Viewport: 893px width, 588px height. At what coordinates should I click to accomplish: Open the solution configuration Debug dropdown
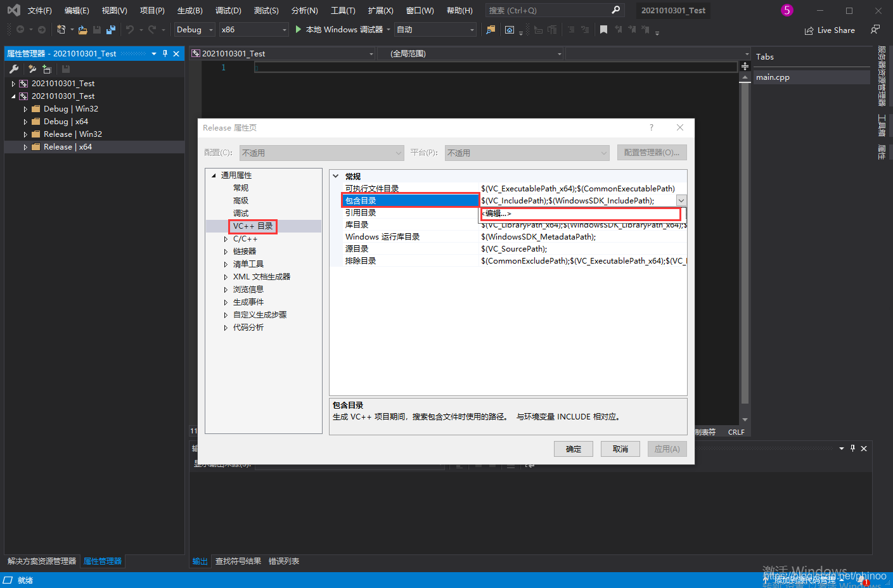[x=195, y=30]
